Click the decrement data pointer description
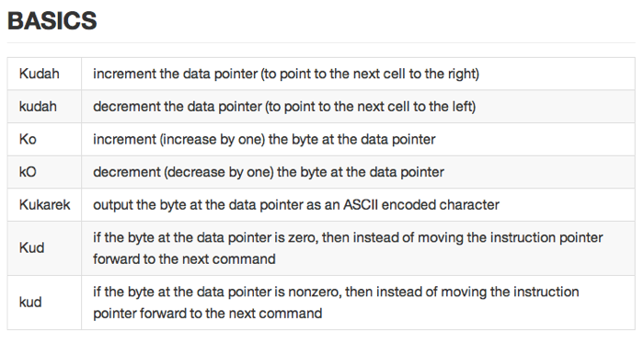644x344 pixels. pyautogui.click(x=284, y=107)
